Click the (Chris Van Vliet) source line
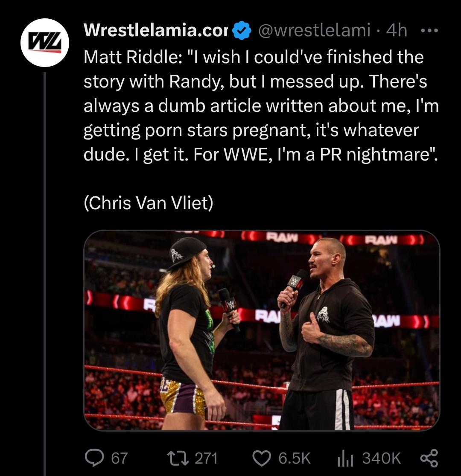This screenshot has width=461, height=476. (x=149, y=203)
